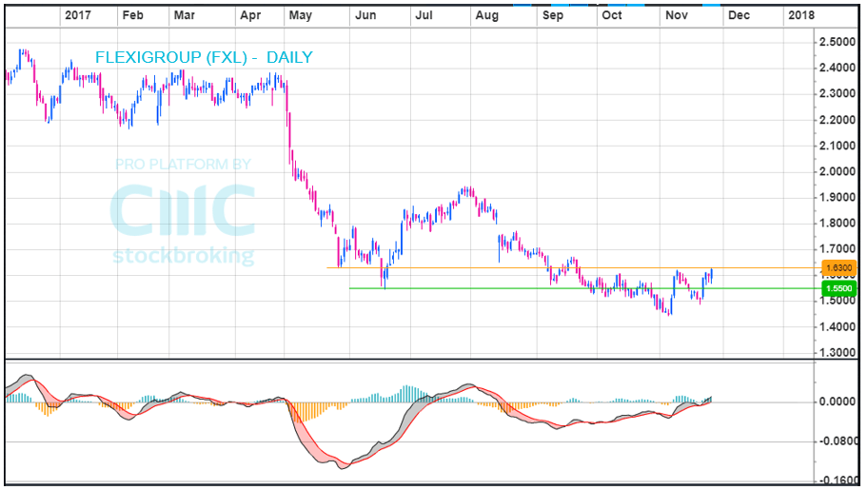Click the 0.0000 value on the MACD axis
The image size is (868, 490).
click(838, 402)
